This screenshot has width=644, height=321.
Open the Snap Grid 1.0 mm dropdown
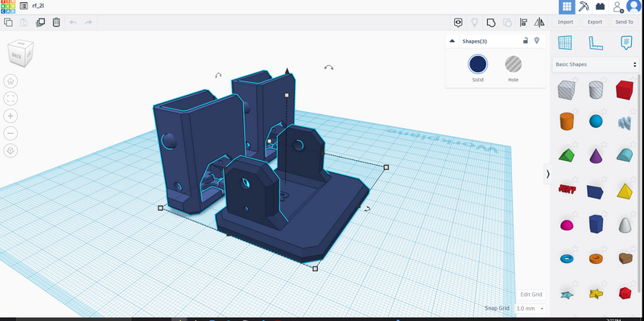point(530,308)
